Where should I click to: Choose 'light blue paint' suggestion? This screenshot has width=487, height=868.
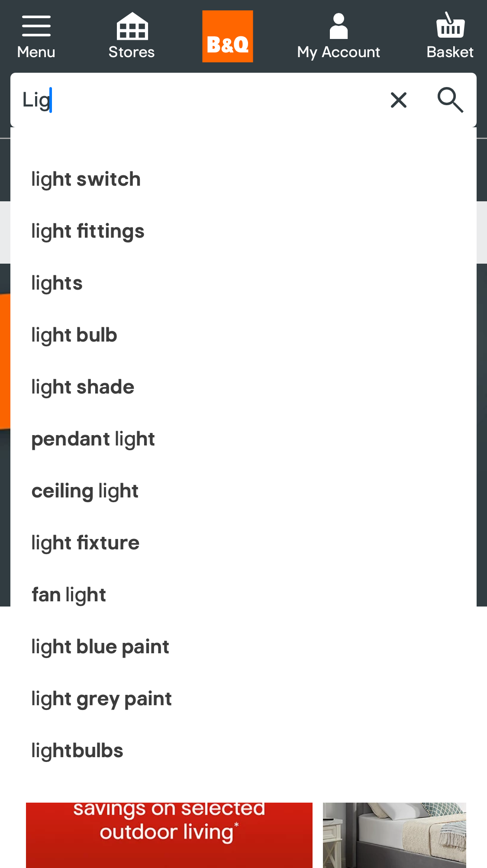(100, 646)
